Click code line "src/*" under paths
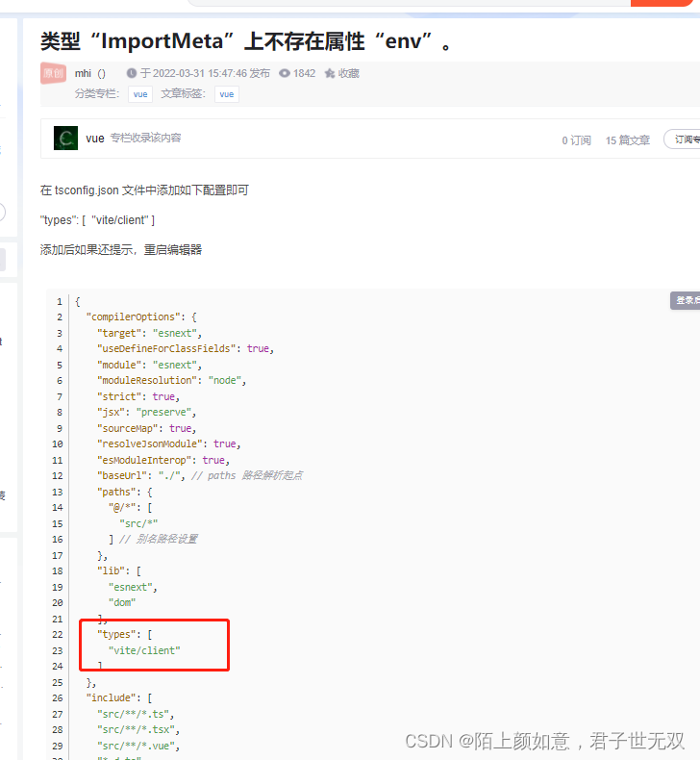 pyautogui.click(x=138, y=523)
